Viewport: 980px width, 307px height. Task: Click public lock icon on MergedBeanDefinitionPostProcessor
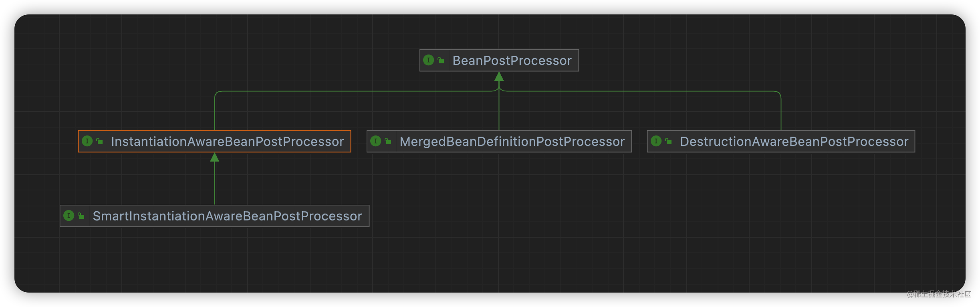pyautogui.click(x=388, y=141)
